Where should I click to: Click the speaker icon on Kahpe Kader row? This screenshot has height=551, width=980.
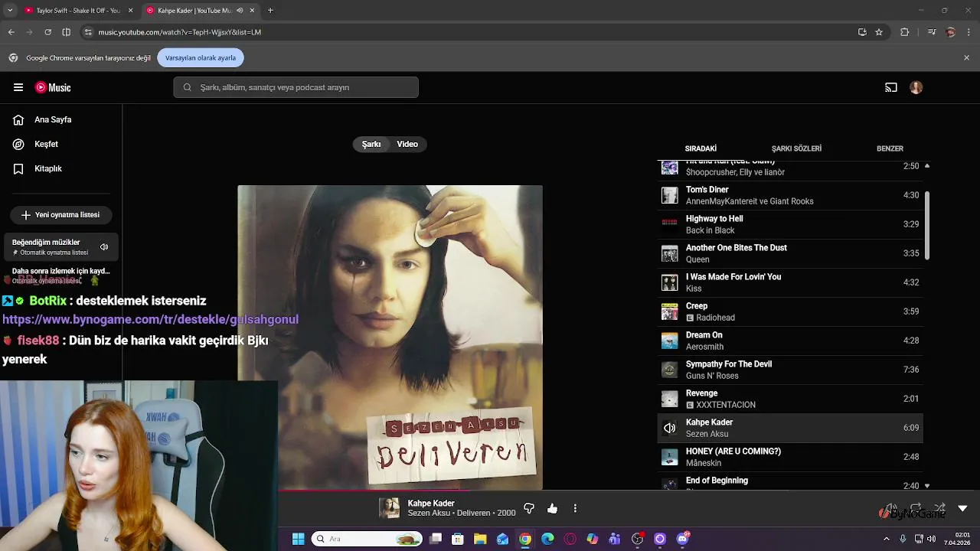[670, 428]
